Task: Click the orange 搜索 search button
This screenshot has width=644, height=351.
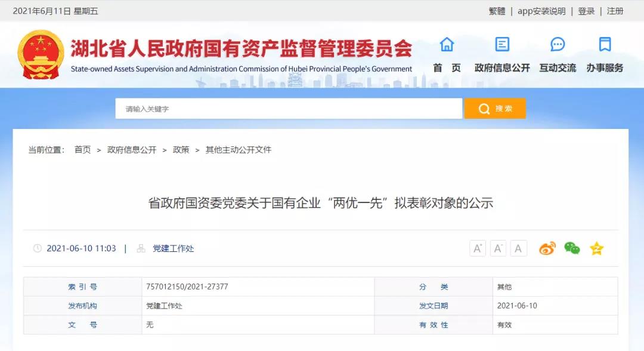Action: point(495,109)
